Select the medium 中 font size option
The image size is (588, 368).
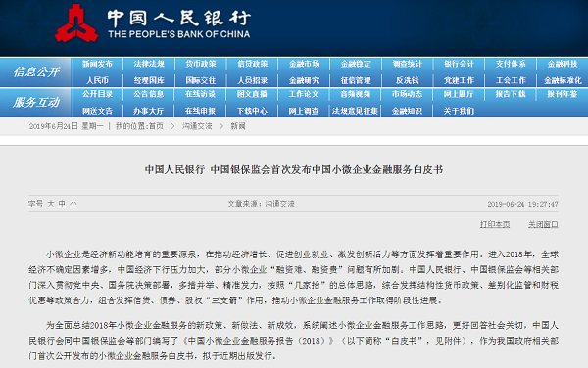(62, 204)
